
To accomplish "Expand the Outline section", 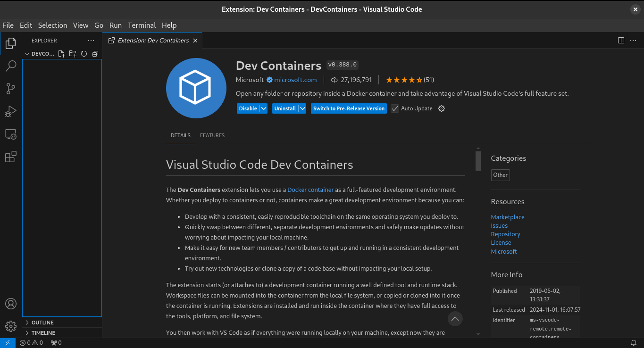I will click(x=42, y=323).
